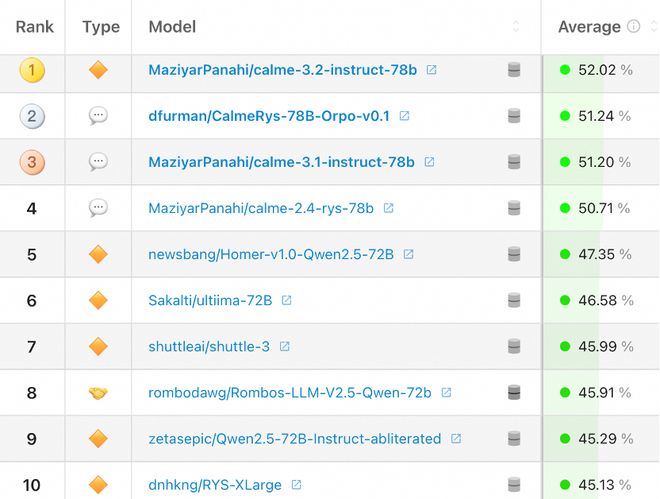Image resolution: width=660 pixels, height=499 pixels.
Task: Open newsbang/Homer-v1.0-Qwen2.5-72B model link
Action: point(270,255)
